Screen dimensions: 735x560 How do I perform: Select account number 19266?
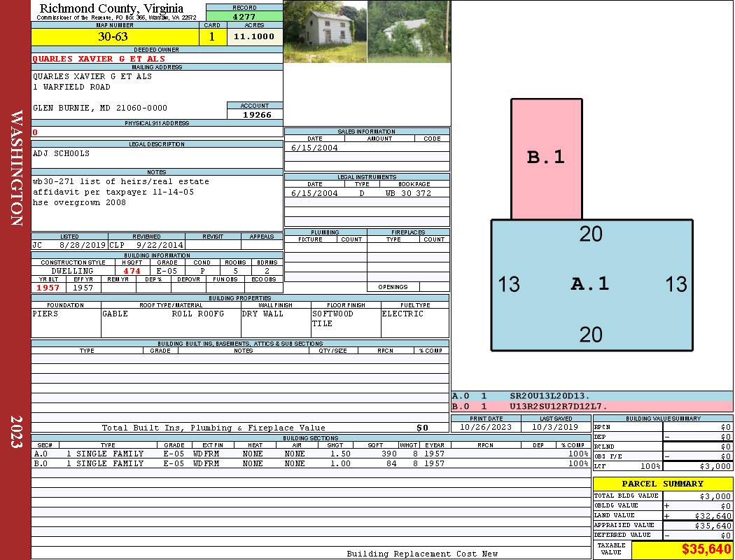point(257,115)
